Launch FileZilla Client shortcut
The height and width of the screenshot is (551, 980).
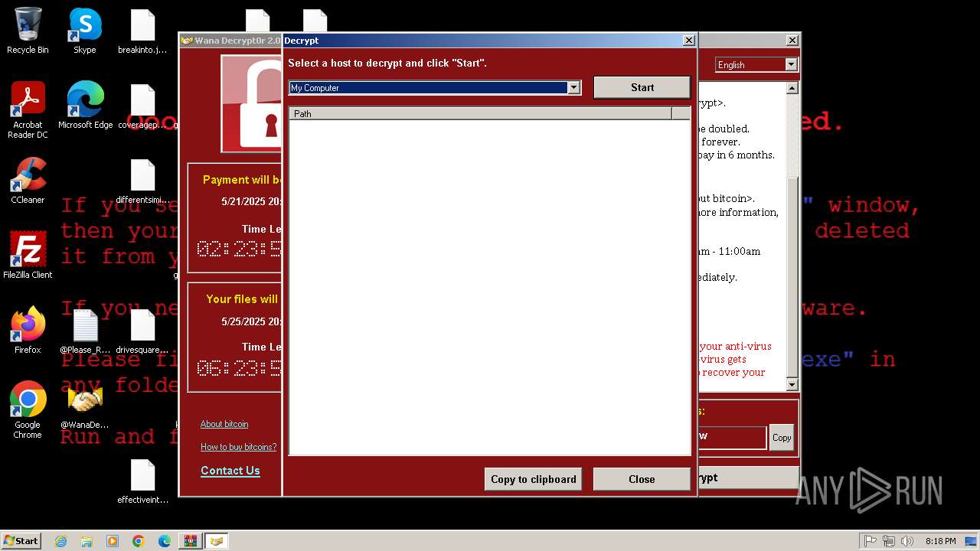(28, 256)
